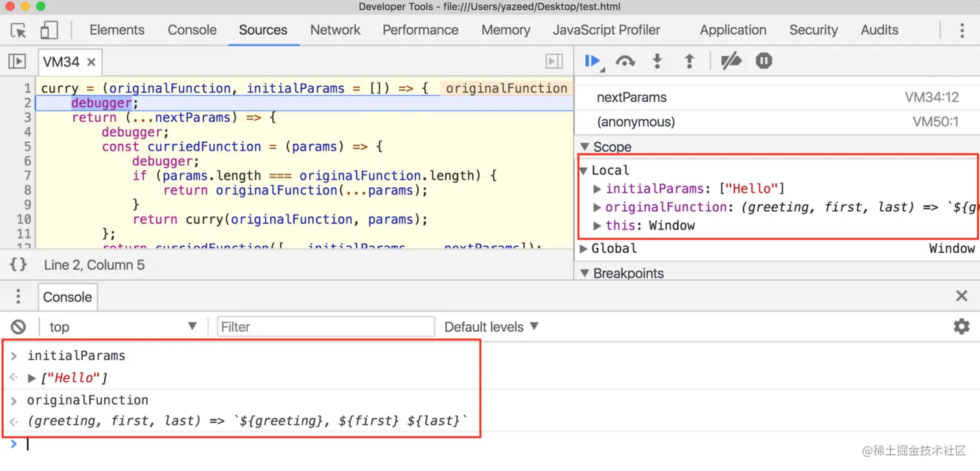
Task: Open the Default levels dropdown
Action: click(x=491, y=327)
